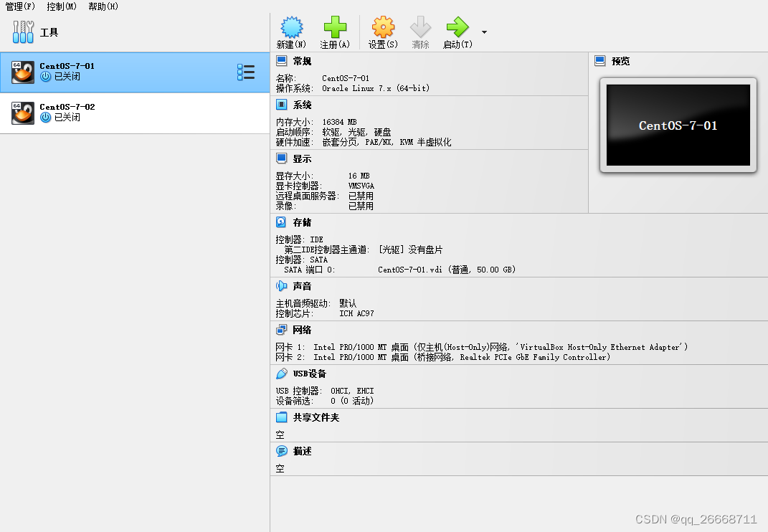
Task: Click the 工具 label text
Action: (49, 32)
